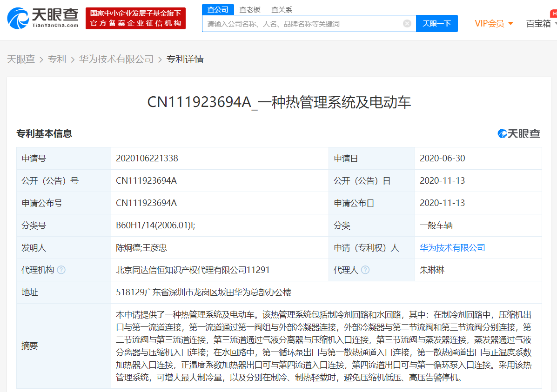Click address 518129广东省深圳市龙岗区坂田华为总部办公楼
557x392 pixels.
click(x=203, y=292)
